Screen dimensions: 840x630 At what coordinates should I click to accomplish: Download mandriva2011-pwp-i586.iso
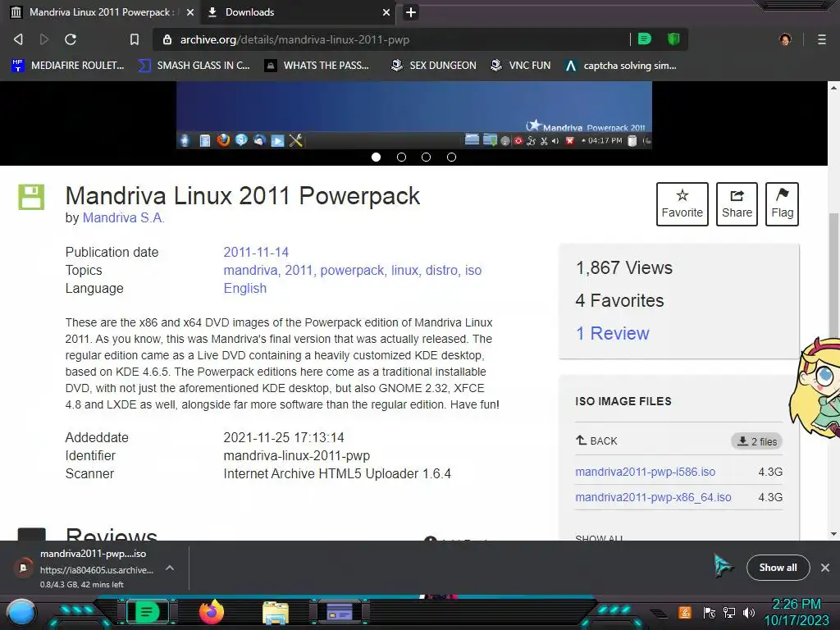pos(645,472)
